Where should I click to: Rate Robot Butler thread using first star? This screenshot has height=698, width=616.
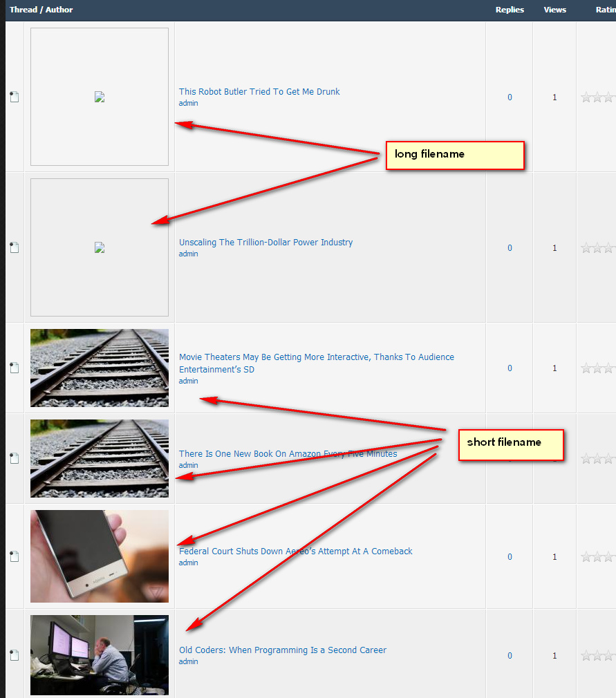586,97
